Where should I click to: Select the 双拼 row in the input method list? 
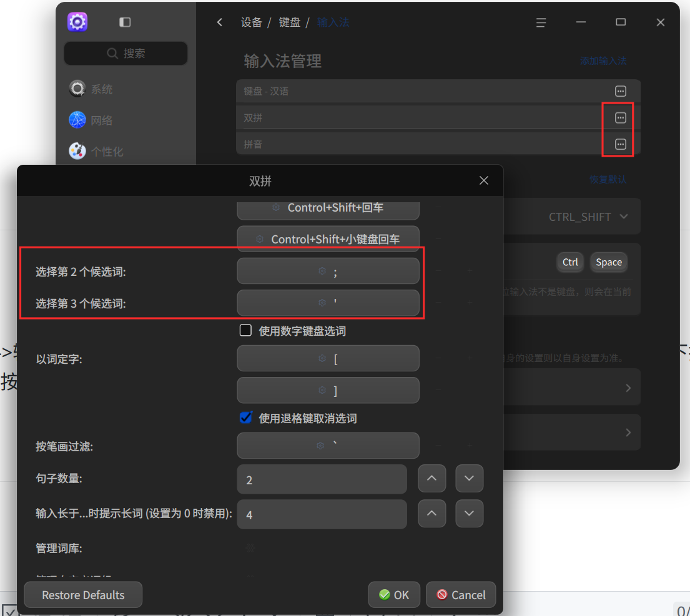[x=438, y=117]
